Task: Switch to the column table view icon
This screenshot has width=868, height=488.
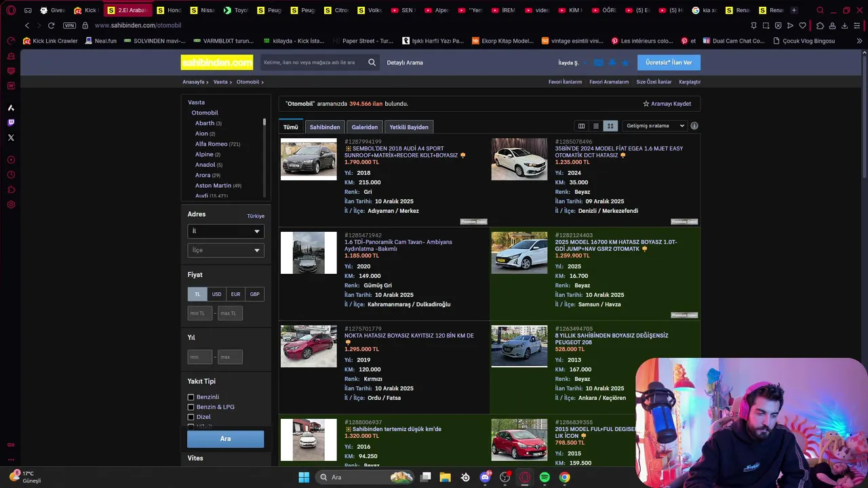Action: 581,126
